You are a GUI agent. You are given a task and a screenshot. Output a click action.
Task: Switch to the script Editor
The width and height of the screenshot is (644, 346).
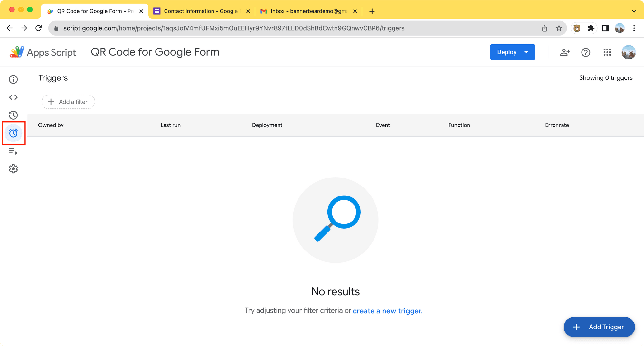tap(13, 97)
